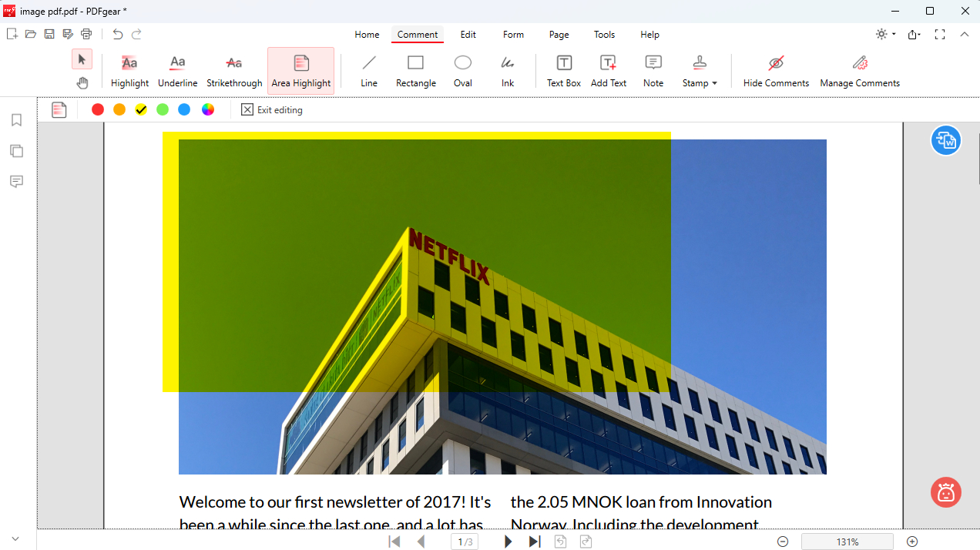Go to the next page
980x550 pixels.
click(x=508, y=542)
